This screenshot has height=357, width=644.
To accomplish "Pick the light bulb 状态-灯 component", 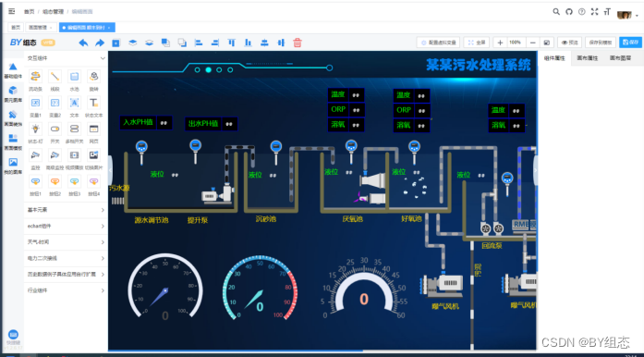I will pos(35,129).
